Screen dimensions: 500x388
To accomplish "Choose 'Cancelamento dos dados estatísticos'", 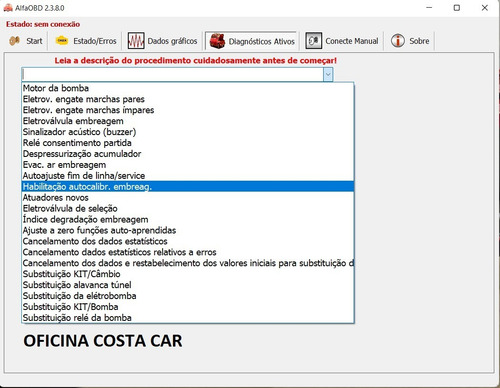I will coord(188,241).
